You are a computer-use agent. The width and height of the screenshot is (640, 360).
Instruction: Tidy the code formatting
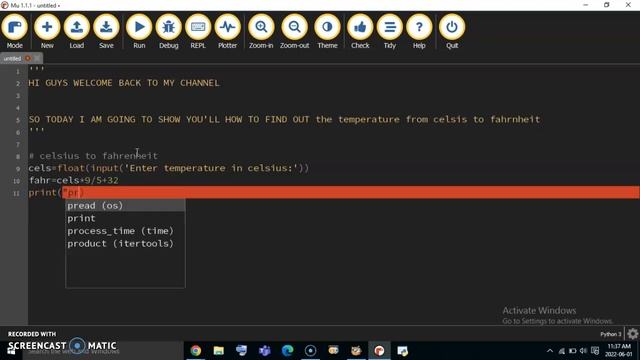click(390, 31)
